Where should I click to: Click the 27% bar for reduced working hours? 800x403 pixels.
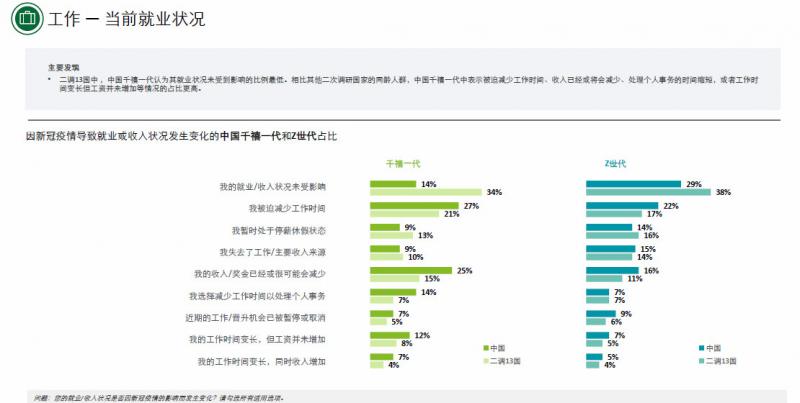(414, 206)
